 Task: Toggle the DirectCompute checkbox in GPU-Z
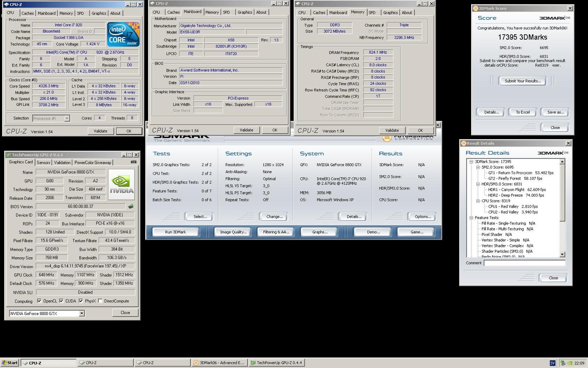click(100, 301)
